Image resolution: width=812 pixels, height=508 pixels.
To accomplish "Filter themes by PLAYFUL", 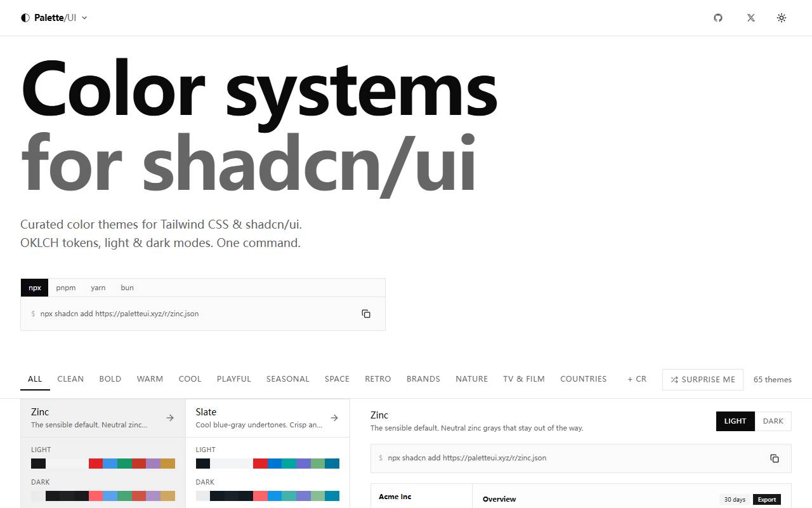I will pyautogui.click(x=234, y=379).
